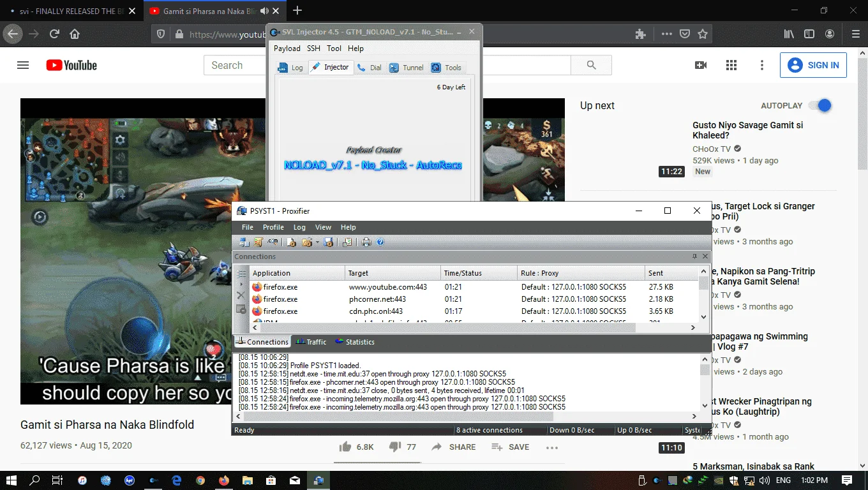Click the SIGN IN button
Viewport: 868px width, 490px height.
click(813, 65)
